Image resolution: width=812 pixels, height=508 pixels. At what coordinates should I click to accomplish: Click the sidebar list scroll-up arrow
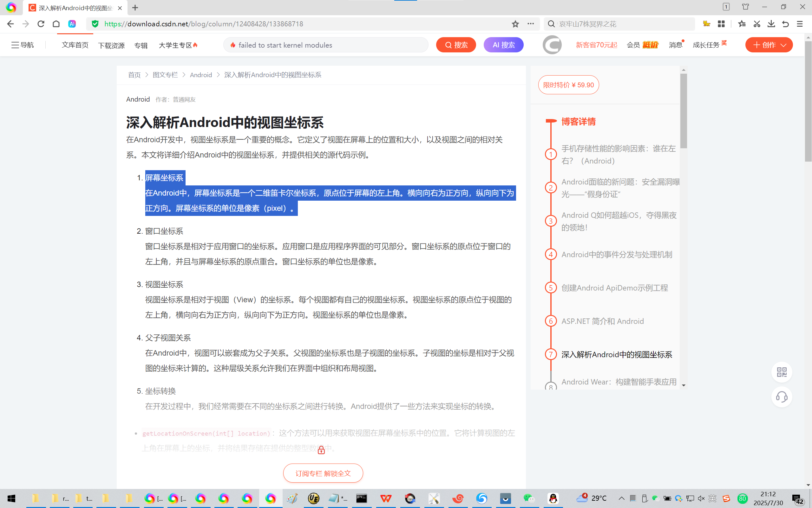(684, 70)
